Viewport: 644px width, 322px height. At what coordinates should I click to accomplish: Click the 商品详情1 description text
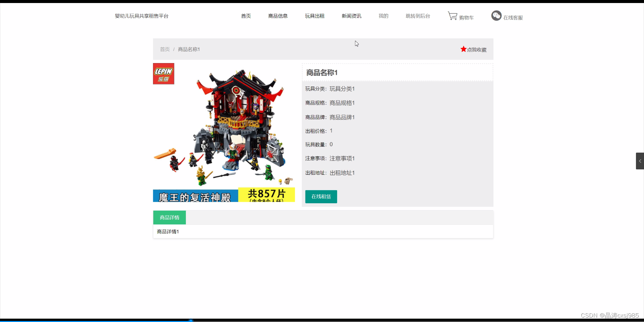168,231
